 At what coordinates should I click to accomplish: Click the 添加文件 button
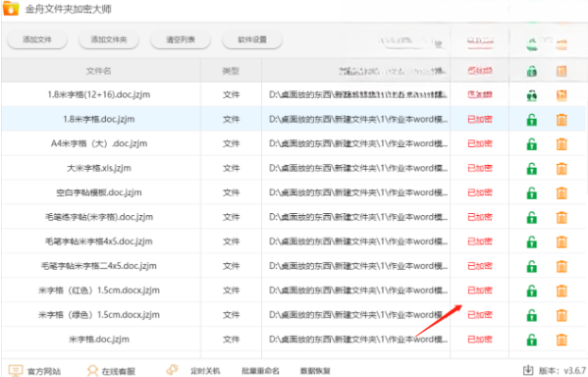click(x=37, y=40)
